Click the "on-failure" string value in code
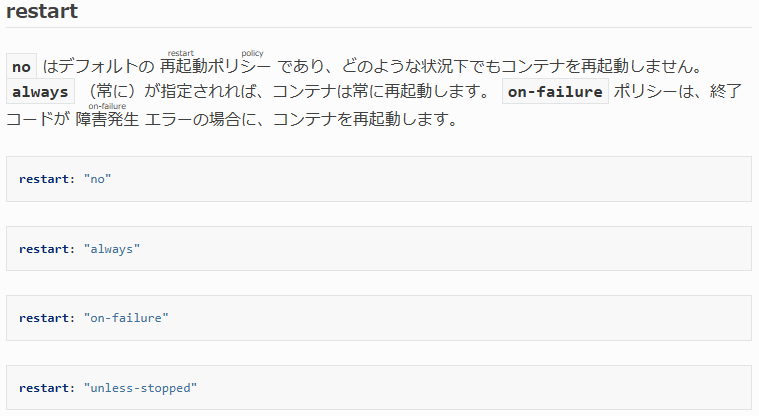This screenshot has height=416, width=759. pyautogui.click(x=126, y=318)
